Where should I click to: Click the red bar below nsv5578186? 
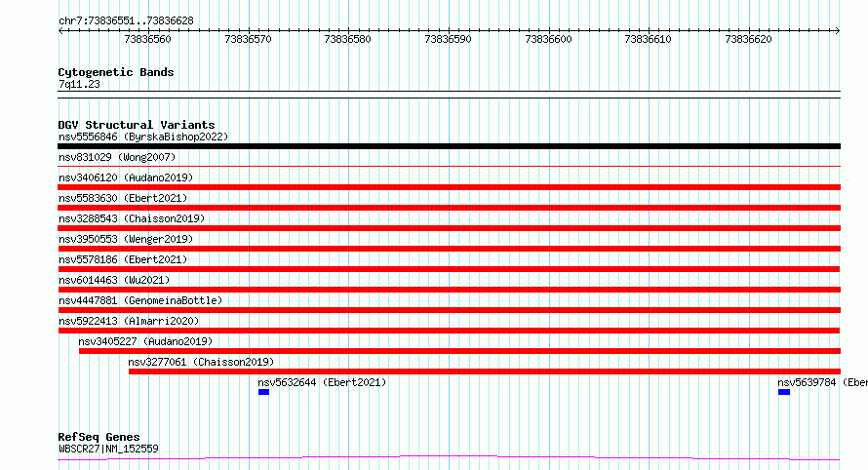[x=449, y=269]
